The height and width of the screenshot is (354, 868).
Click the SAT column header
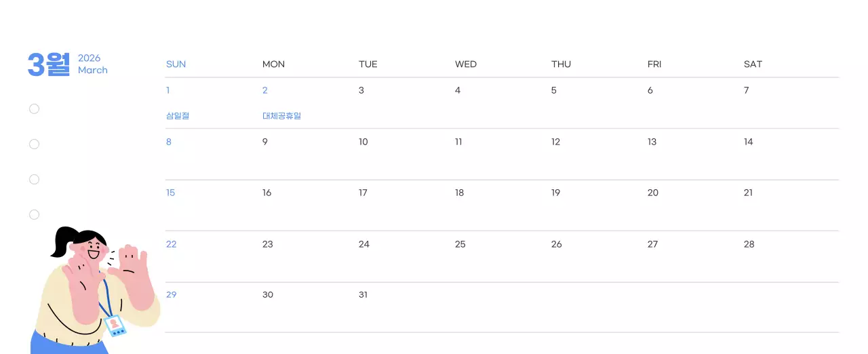pyautogui.click(x=753, y=64)
